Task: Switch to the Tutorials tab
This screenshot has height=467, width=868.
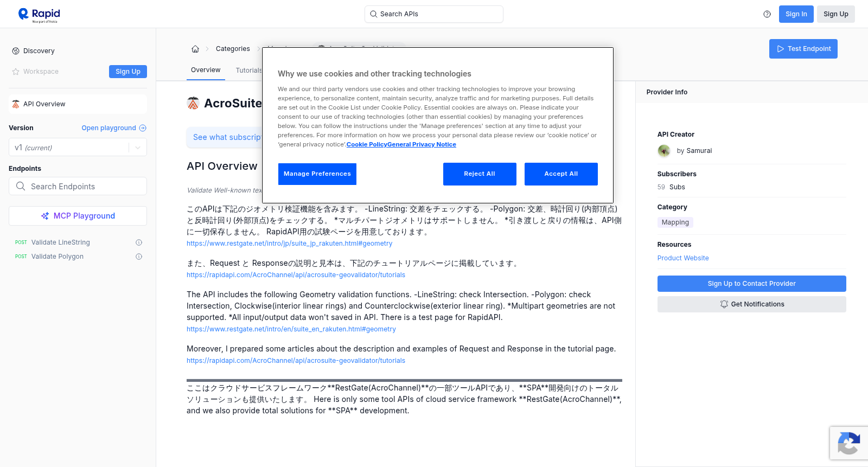Action: 248,71
